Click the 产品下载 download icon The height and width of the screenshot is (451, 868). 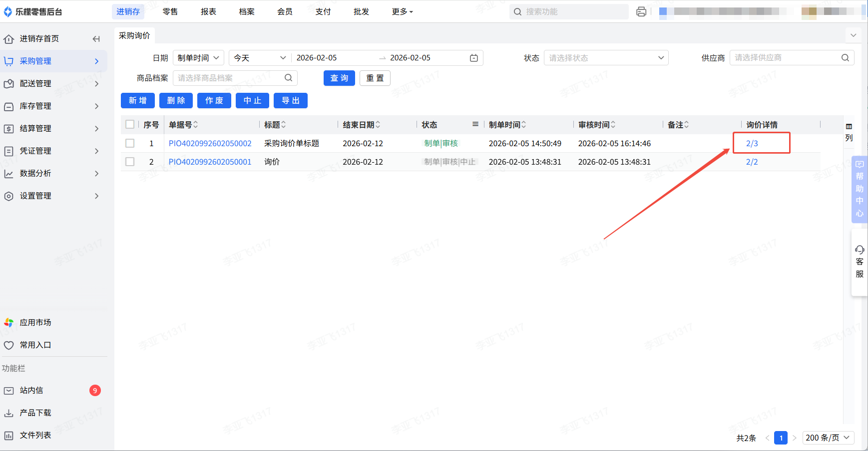(x=8, y=413)
